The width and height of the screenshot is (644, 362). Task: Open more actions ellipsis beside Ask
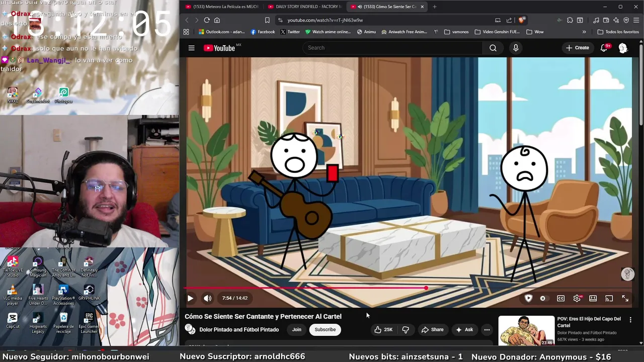[x=487, y=330]
